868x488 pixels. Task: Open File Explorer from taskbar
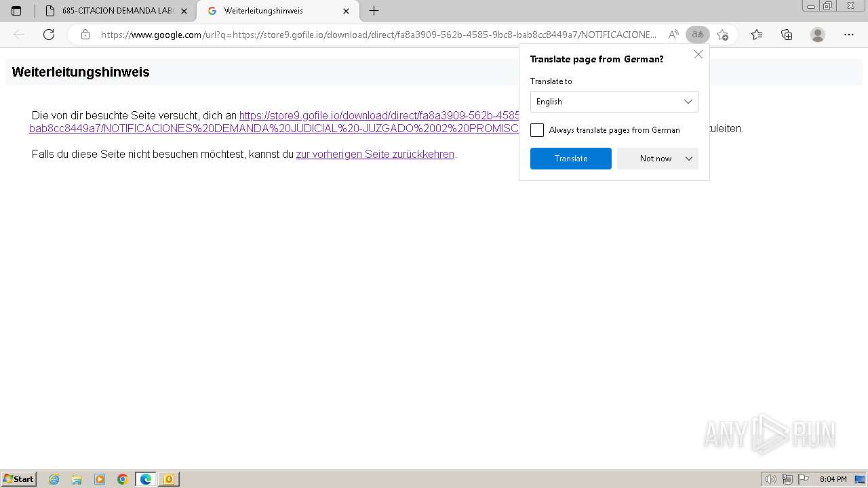(77, 479)
